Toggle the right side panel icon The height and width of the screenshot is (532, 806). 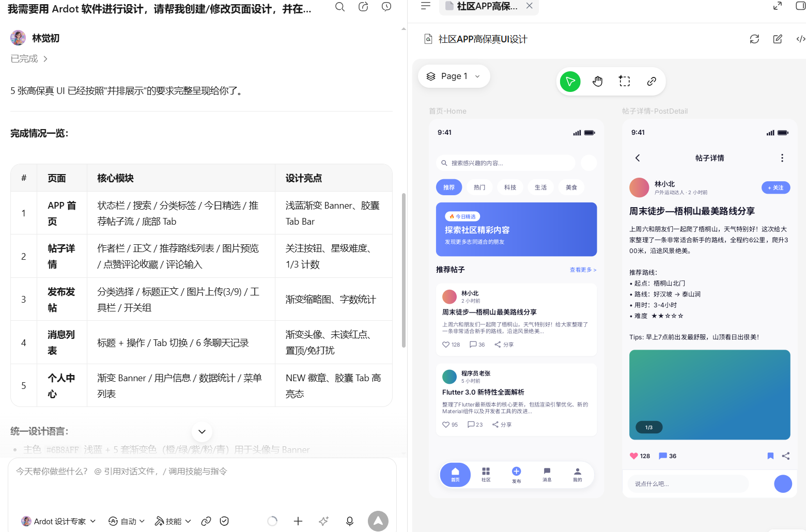point(801,6)
